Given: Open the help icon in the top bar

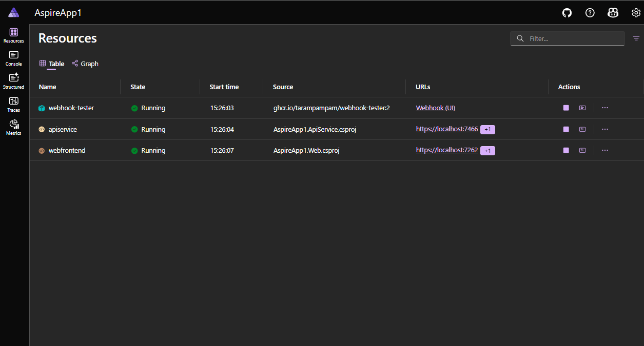Looking at the screenshot, I should tap(590, 12).
